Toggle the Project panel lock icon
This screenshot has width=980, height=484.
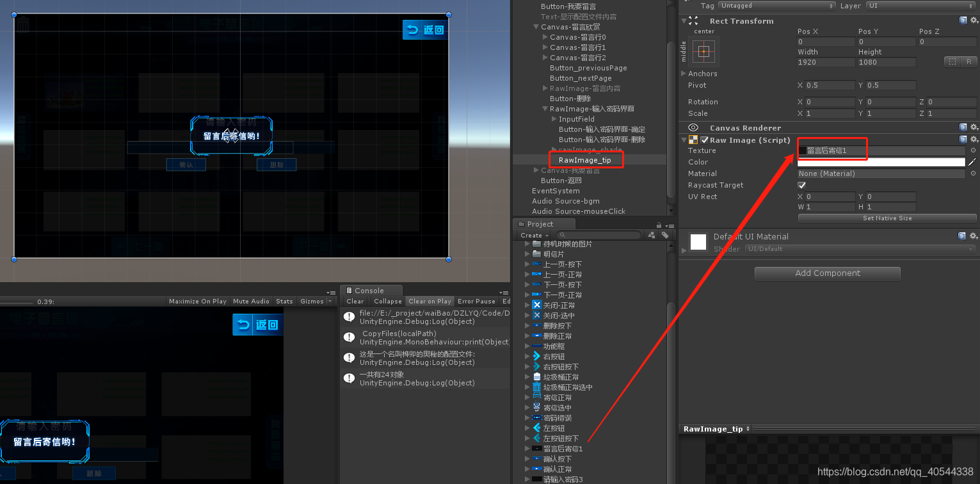(x=659, y=225)
